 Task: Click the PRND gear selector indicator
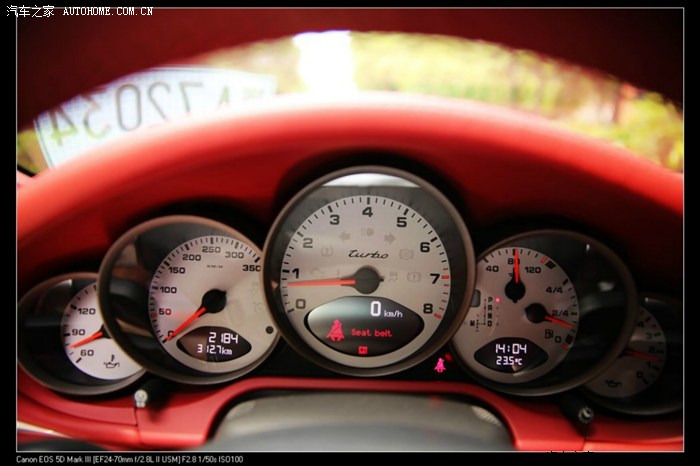(x=490, y=312)
